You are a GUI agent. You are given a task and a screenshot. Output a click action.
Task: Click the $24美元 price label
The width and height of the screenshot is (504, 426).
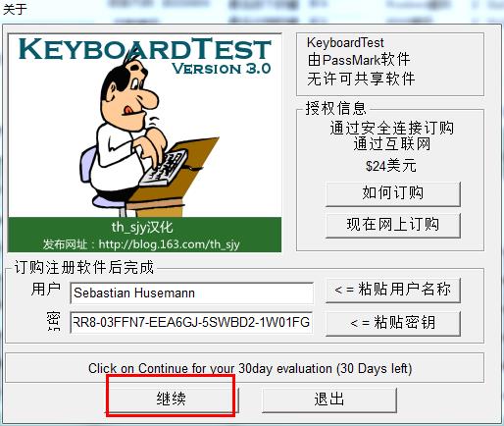coord(391,166)
